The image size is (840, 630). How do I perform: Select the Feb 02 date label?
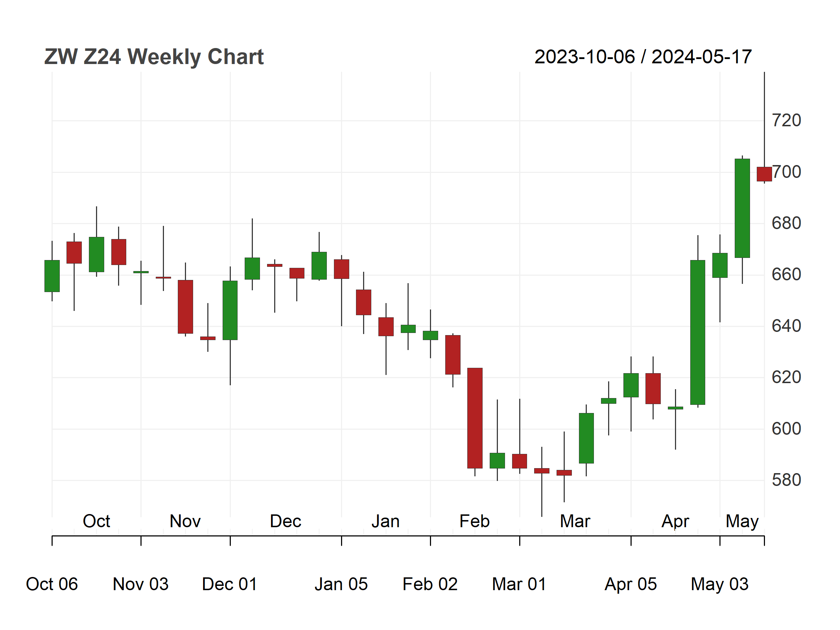[x=430, y=584]
